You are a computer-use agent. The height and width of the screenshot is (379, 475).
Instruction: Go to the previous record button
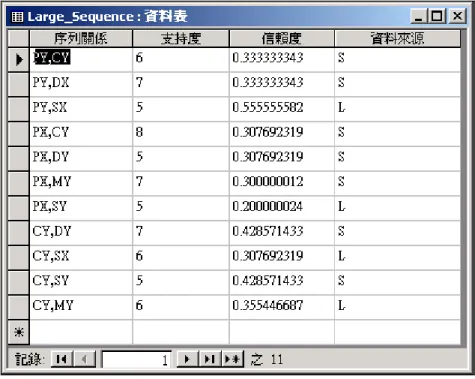[85, 359]
